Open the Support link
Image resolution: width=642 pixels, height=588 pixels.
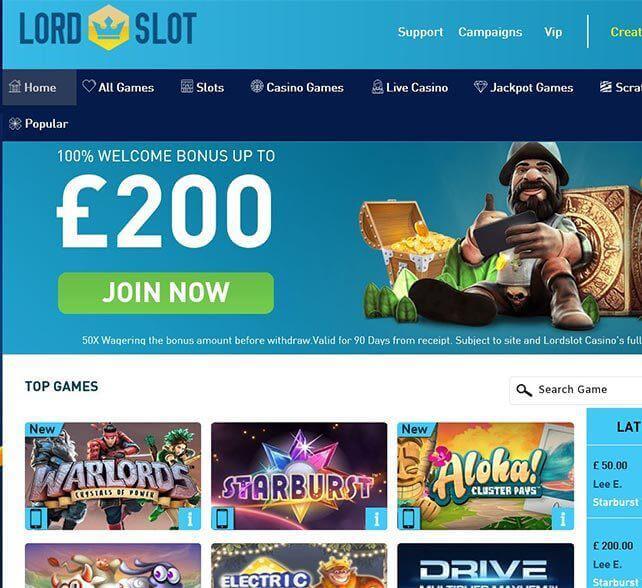pyautogui.click(x=420, y=32)
